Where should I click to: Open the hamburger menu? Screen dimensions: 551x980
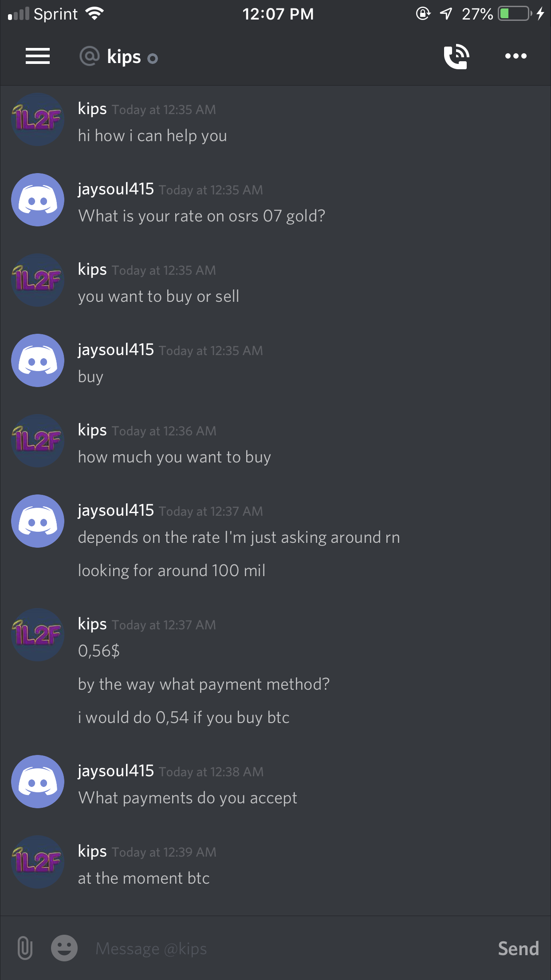click(38, 56)
